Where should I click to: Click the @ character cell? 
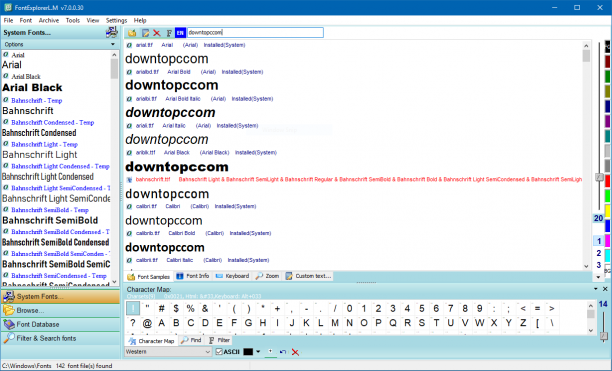click(147, 323)
